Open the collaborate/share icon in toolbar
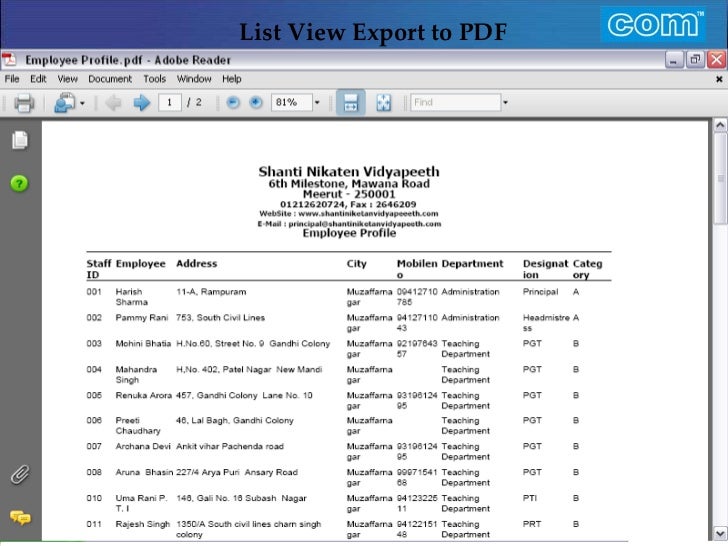This screenshot has height=546, width=728. [65, 103]
